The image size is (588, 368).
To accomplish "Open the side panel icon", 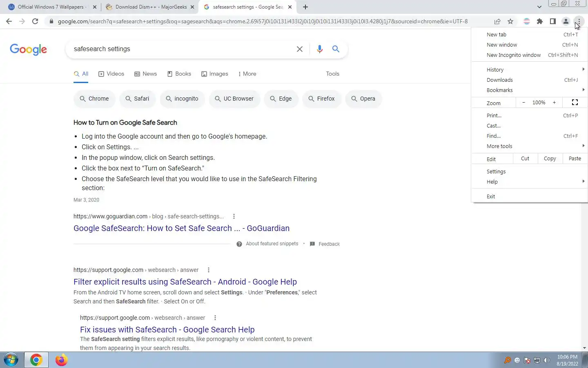I will click(x=553, y=21).
